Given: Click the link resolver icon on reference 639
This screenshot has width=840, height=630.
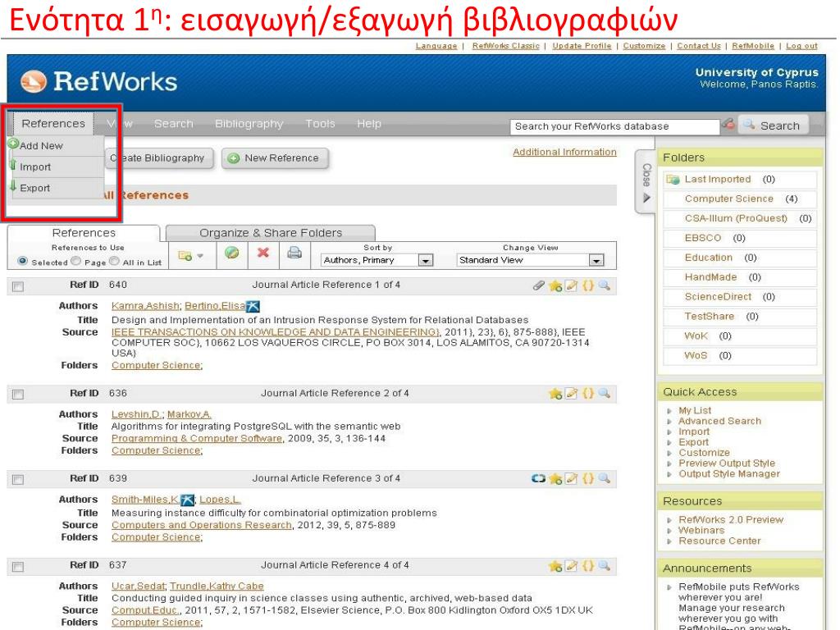Looking at the screenshot, I should [538, 478].
